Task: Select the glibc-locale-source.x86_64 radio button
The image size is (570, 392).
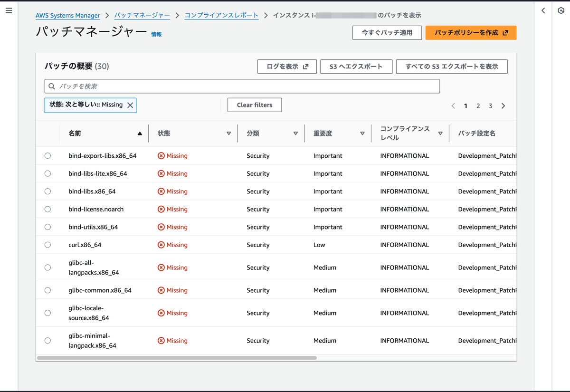Action: 47,313
